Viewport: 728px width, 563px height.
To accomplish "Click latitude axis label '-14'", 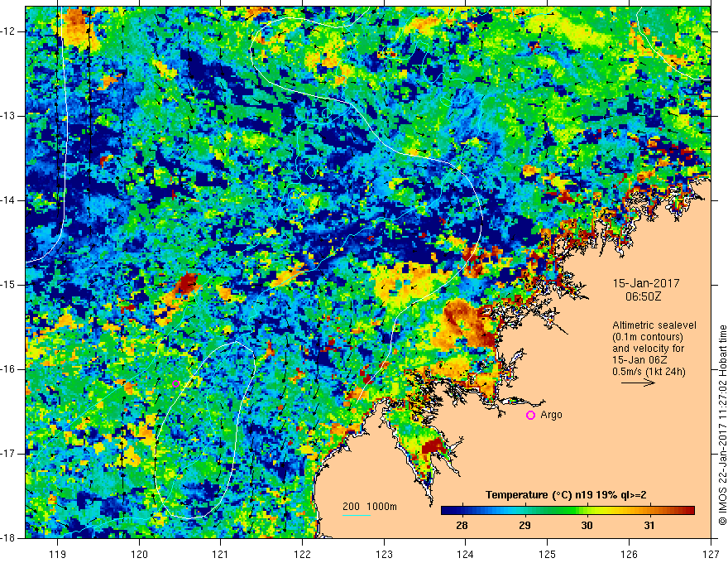I will [x=8, y=200].
